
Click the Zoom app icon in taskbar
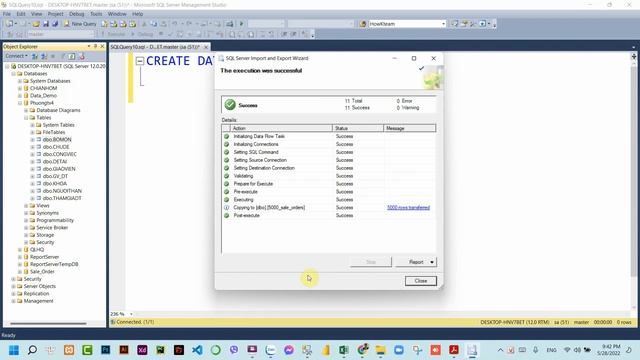coord(399,350)
